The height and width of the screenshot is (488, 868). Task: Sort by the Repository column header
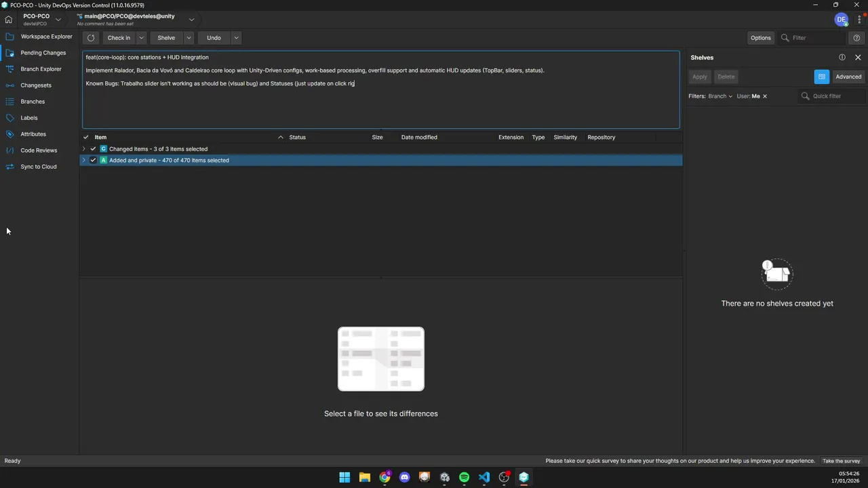click(x=601, y=138)
